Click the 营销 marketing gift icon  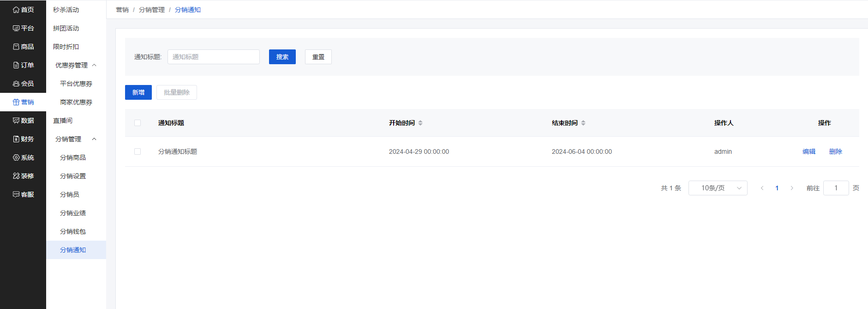tap(16, 102)
